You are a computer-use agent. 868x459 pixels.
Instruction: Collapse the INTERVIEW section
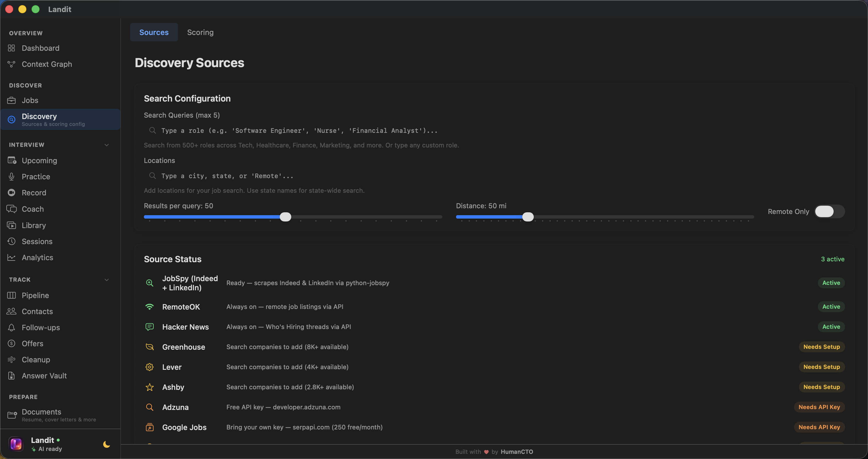click(106, 145)
